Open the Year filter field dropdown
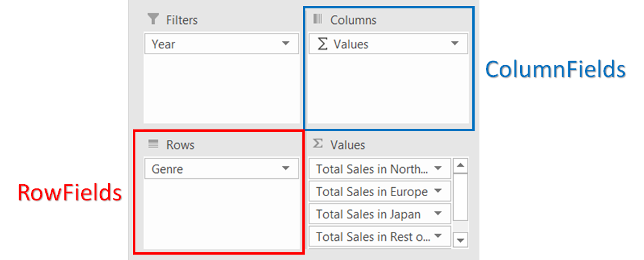The image size is (644, 260). (286, 44)
